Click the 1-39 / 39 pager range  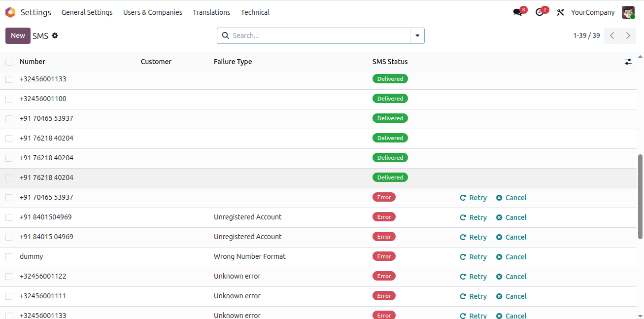click(x=586, y=35)
